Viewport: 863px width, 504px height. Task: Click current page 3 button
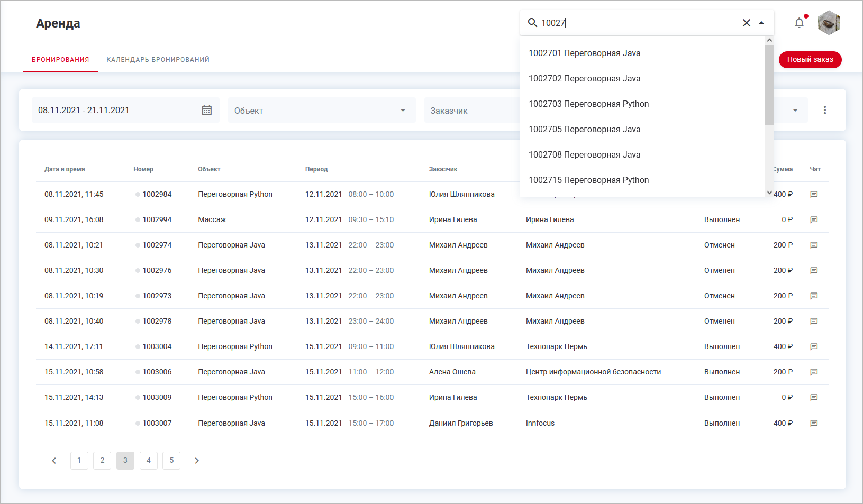tap(125, 461)
